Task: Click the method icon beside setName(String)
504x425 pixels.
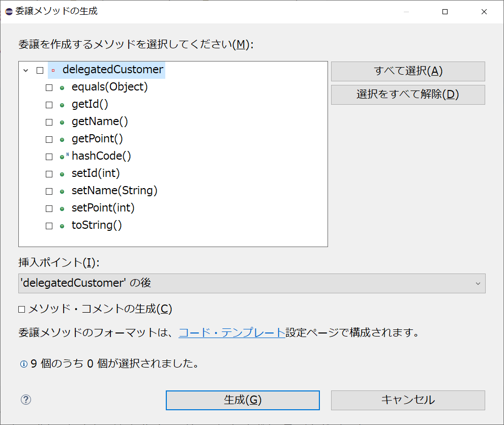Action: coord(62,191)
